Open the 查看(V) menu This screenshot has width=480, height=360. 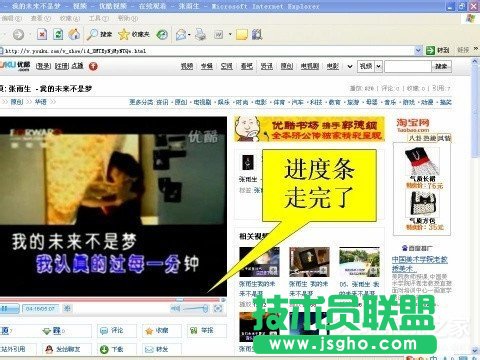point(41,18)
